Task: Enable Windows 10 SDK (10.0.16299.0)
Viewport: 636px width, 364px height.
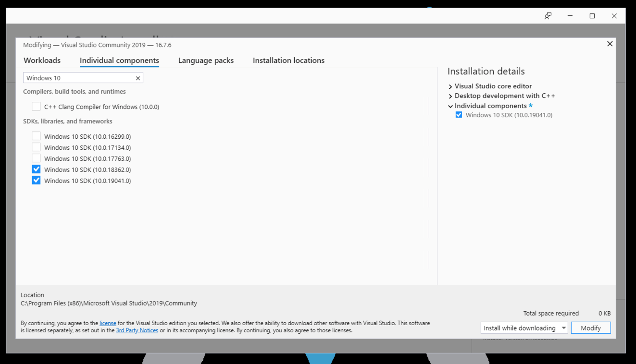Action: 36,136
